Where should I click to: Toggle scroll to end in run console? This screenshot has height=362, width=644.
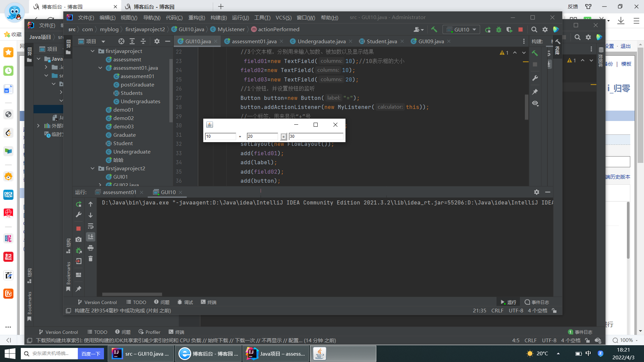click(91, 237)
